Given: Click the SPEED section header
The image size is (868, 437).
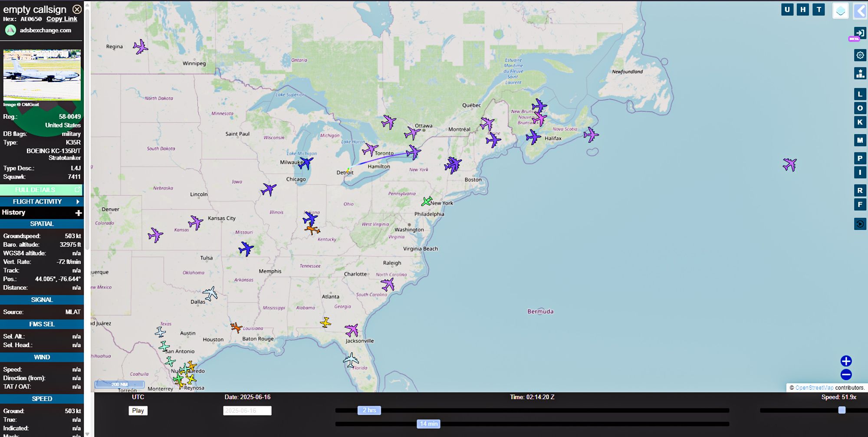Looking at the screenshot, I should (42, 398).
